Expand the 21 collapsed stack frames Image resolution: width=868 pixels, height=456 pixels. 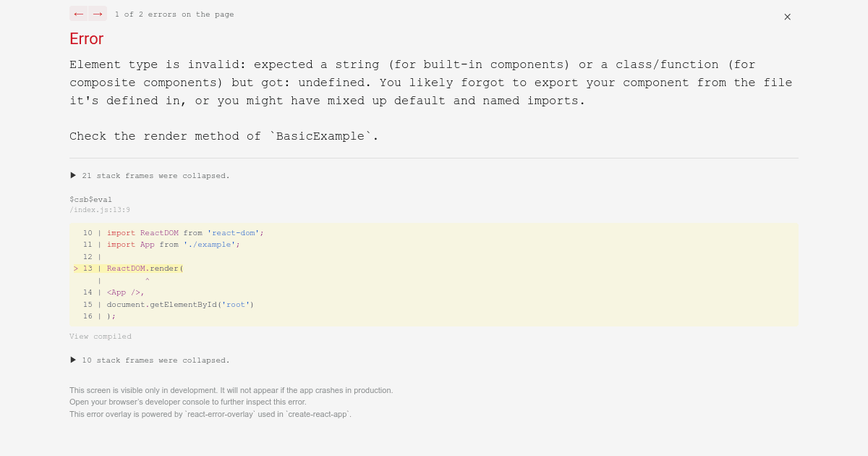156,175
